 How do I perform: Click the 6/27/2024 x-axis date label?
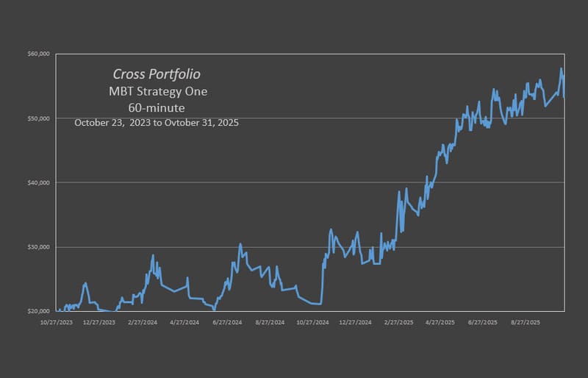(227, 323)
